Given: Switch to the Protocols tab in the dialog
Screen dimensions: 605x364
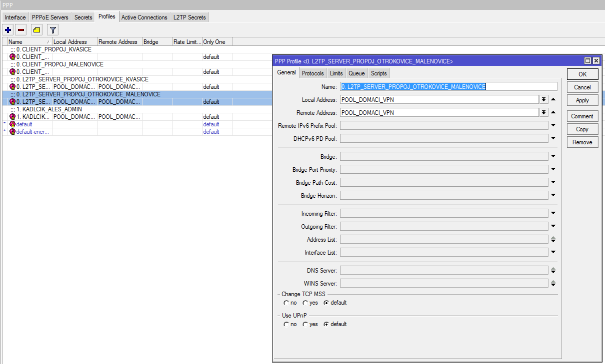Looking at the screenshot, I should point(313,73).
